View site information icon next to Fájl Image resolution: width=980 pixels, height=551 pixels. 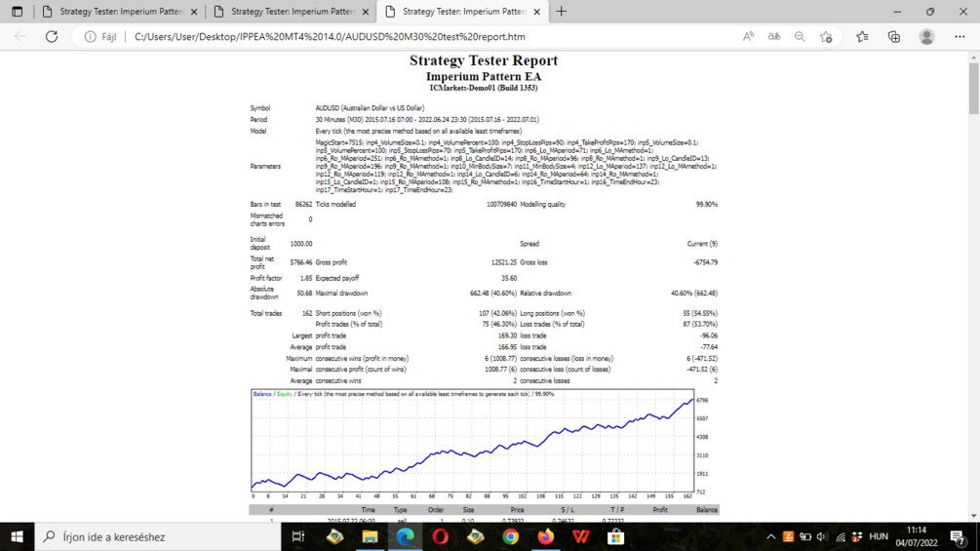(x=90, y=37)
